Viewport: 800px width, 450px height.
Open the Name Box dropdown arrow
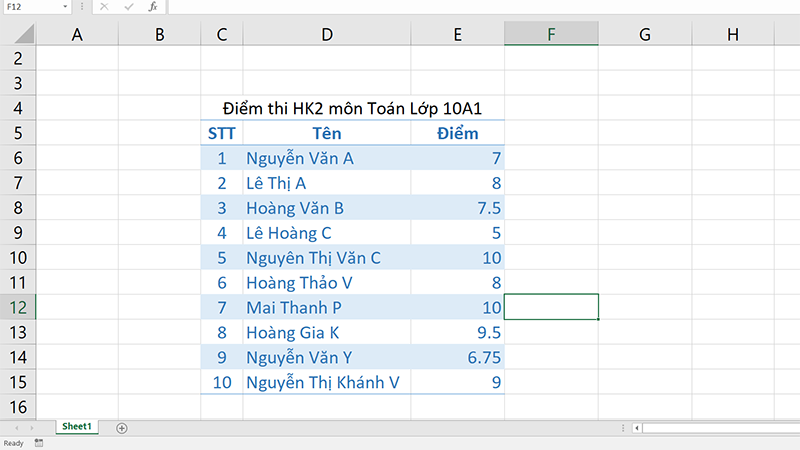[x=65, y=7]
